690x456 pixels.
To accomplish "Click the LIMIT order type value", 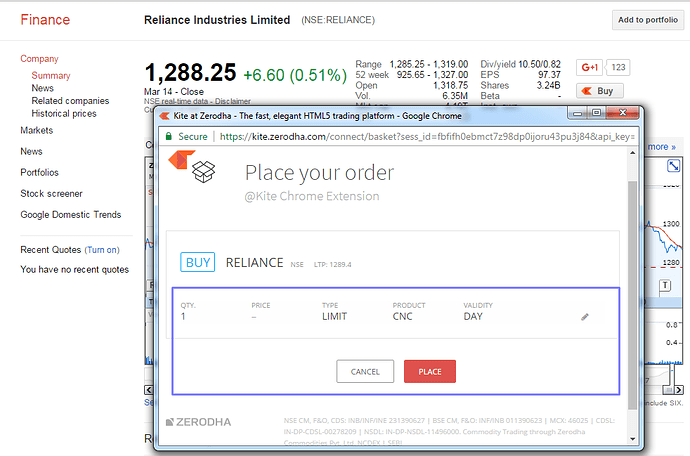I will [334, 316].
